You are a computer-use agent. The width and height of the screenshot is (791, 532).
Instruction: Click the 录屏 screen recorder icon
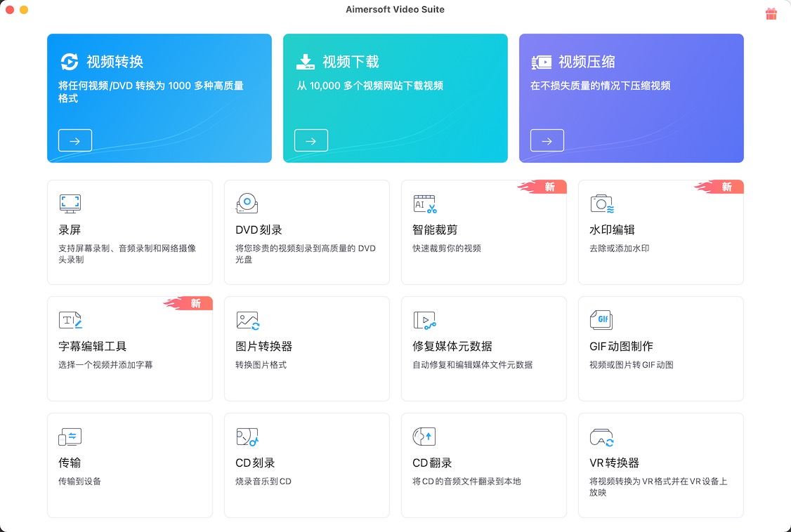tap(70, 204)
